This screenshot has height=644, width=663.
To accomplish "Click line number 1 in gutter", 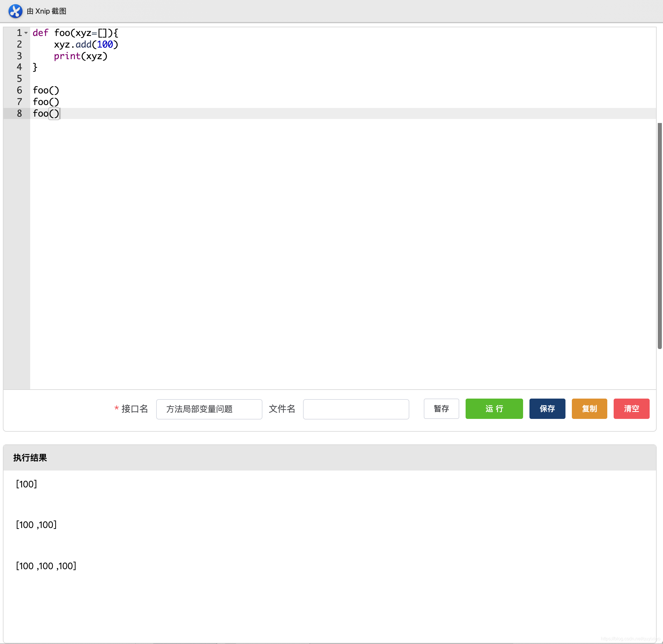I will pos(19,33).
